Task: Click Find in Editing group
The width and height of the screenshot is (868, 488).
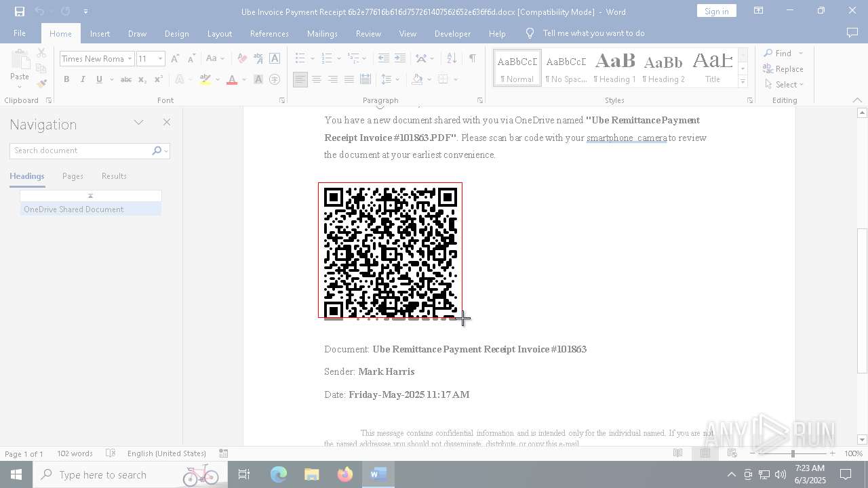Action: point(777,54)
